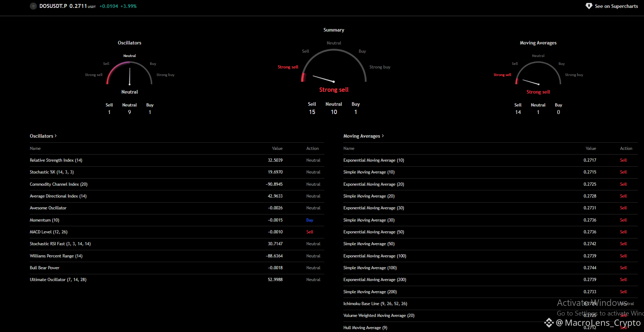Select Simple Moving Average (200) row
The width and height of the screenshot is (644, 332).
pyautogui.click(x=491, y=292)
